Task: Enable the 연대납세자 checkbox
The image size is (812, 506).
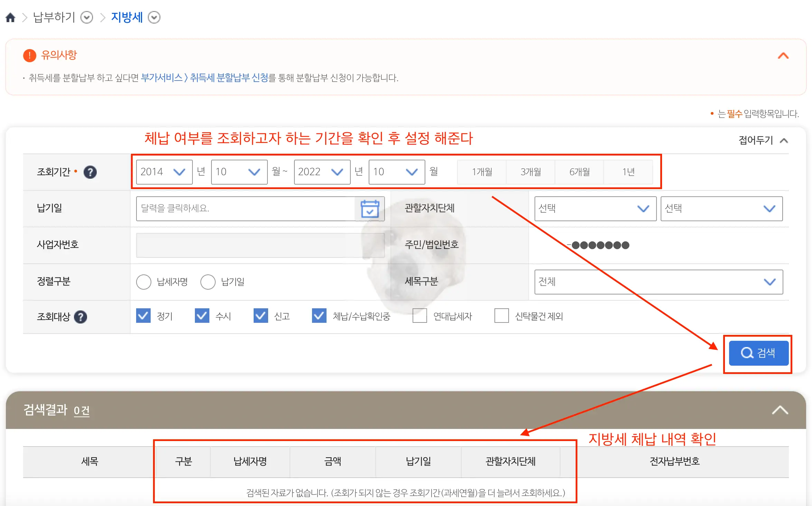Action: pyautogui.click(x=419, y=316)
